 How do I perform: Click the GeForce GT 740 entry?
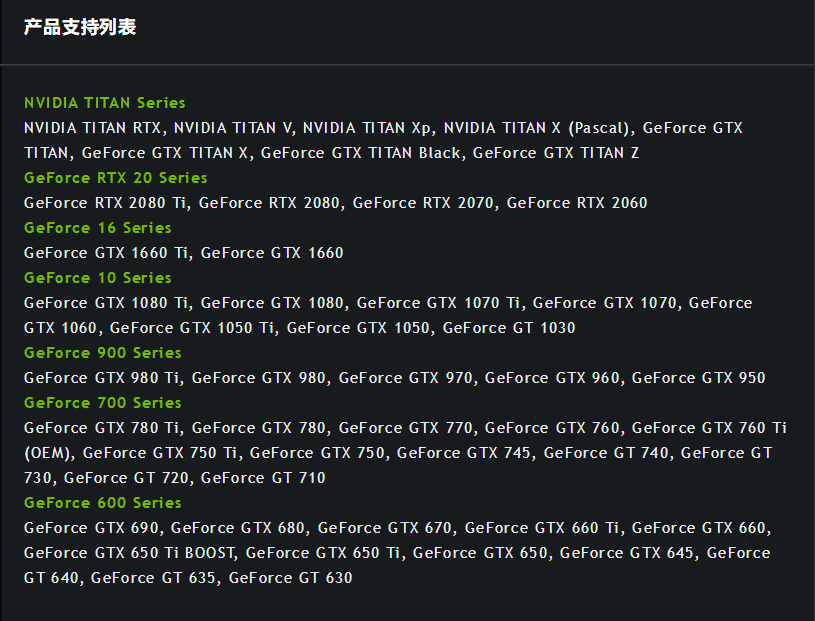point(606,453)
